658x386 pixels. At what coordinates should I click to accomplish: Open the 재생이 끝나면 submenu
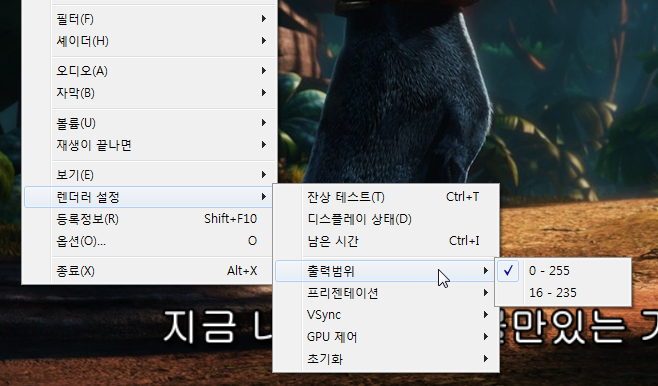pyautogui.click(x=148, y=145)
